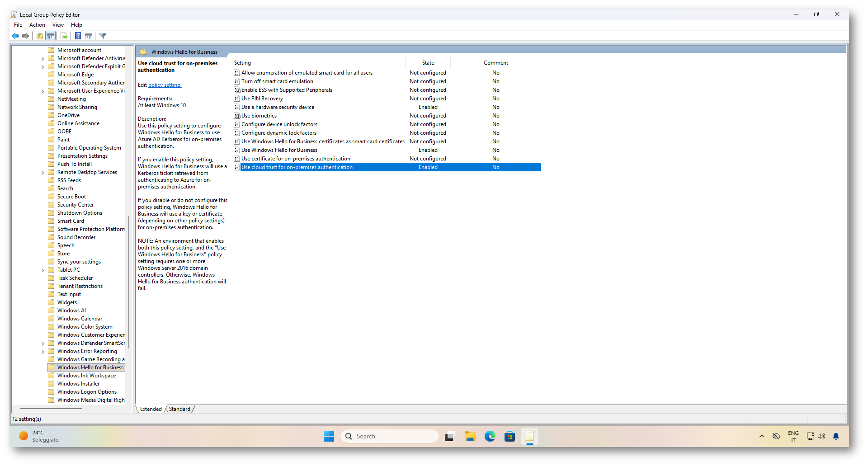Click the Windows Hello for Business header folder icon
This screenshot has width=868, height=466.
[x=143, y=52]
